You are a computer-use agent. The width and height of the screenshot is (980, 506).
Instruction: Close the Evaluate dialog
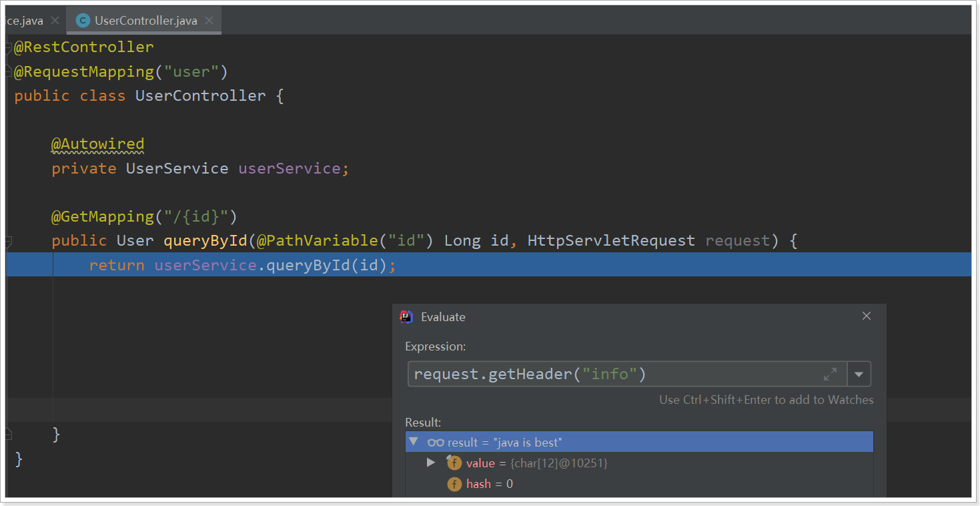pos(867,316)
